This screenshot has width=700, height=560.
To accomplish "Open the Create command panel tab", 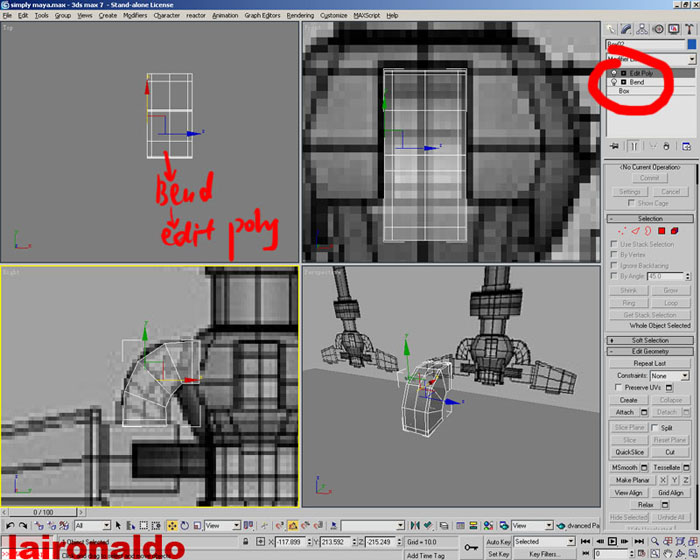I will coord(612,29).
